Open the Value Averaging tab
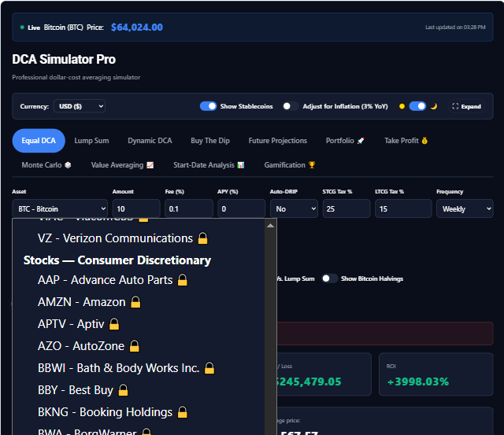504x435 pixels. [122, 165]
